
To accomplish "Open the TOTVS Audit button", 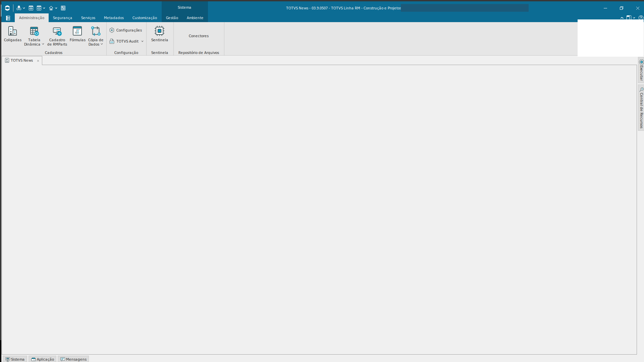I will tap(127, 41).
